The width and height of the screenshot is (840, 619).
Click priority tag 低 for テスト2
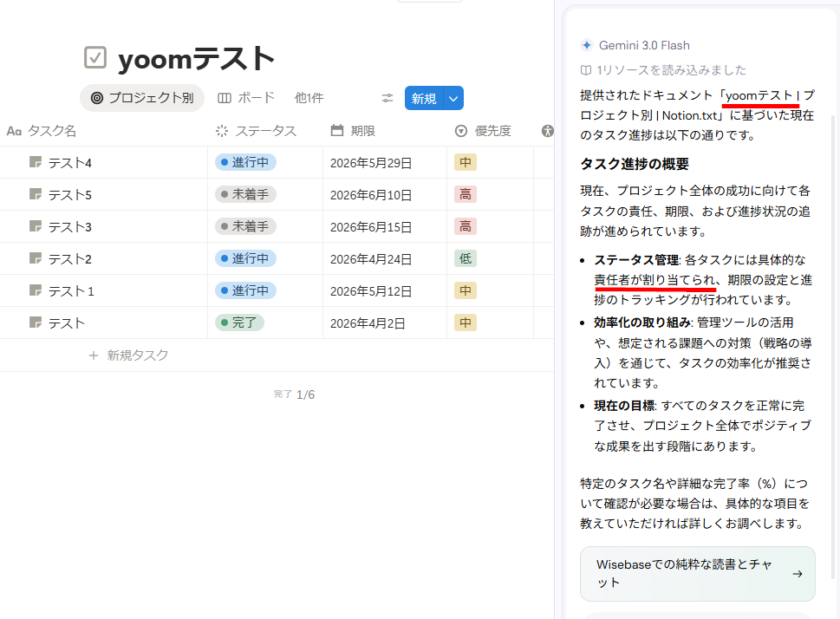coord(466,259)
